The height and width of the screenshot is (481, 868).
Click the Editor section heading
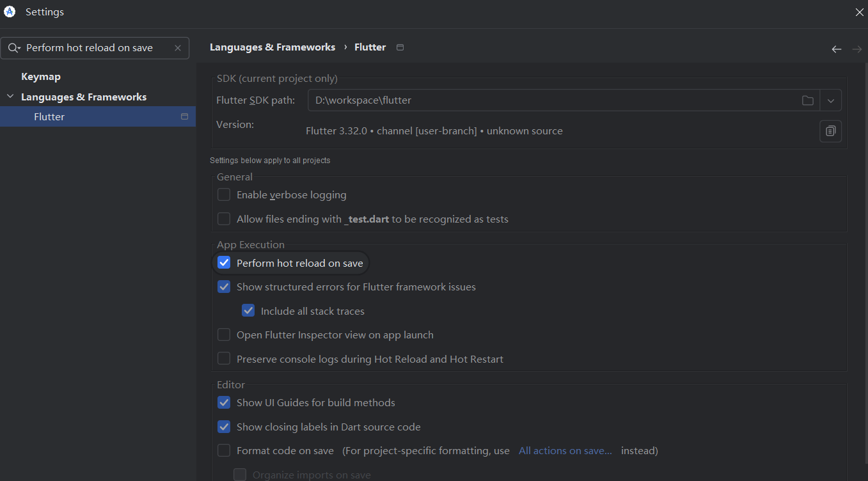(x=231, y=384)
